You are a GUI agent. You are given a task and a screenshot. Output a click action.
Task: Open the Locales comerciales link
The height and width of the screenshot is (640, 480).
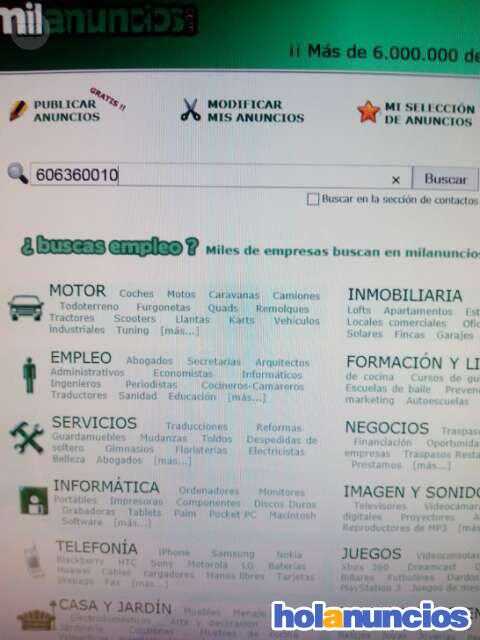[396, 322]
